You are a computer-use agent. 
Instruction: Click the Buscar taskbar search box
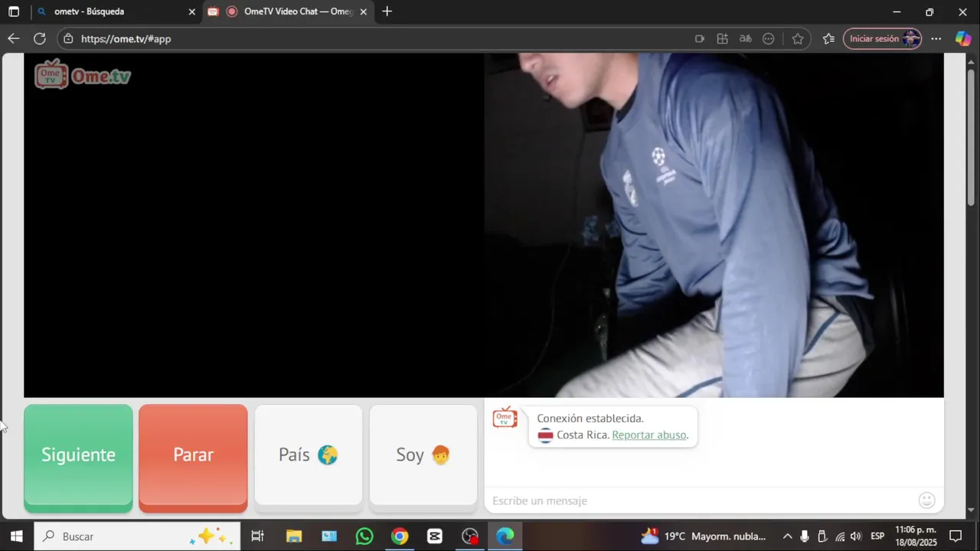138,536
